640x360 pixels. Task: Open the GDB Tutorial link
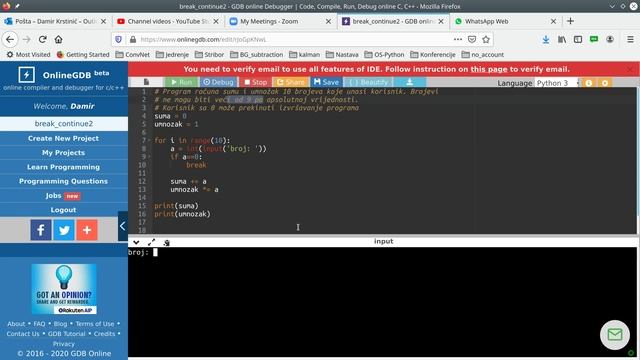coord(67,334)
